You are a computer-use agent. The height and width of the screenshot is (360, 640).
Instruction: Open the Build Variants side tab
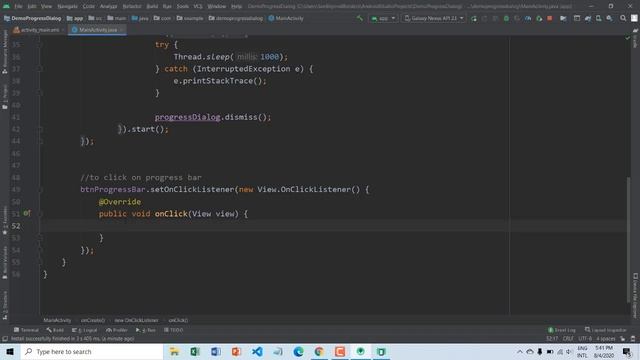4,262
